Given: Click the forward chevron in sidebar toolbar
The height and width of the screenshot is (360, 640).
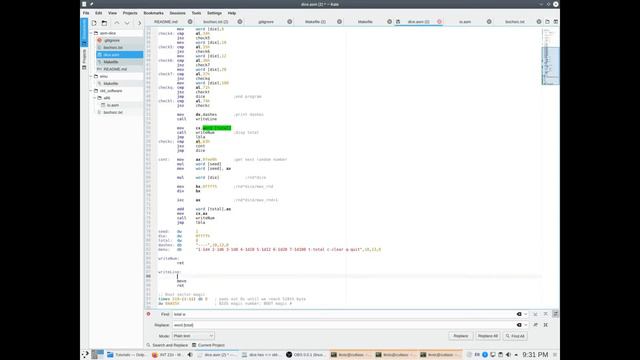Looking at the screenshot, I should coord(139,23).
